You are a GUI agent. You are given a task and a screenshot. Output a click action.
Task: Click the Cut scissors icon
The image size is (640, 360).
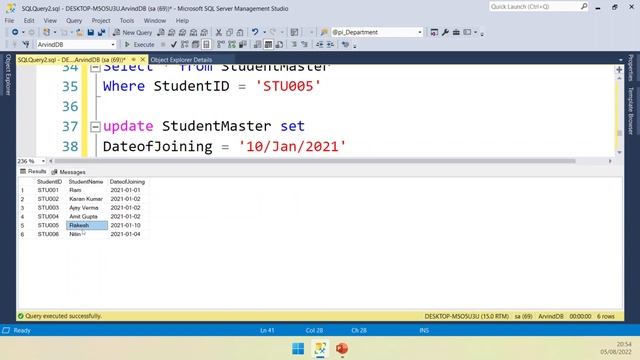tap(218, 32)
